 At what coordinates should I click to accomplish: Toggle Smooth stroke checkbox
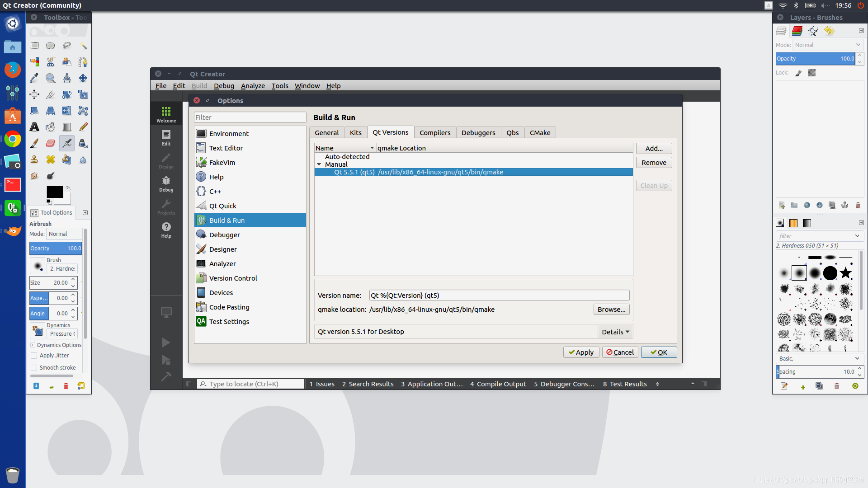34,368
